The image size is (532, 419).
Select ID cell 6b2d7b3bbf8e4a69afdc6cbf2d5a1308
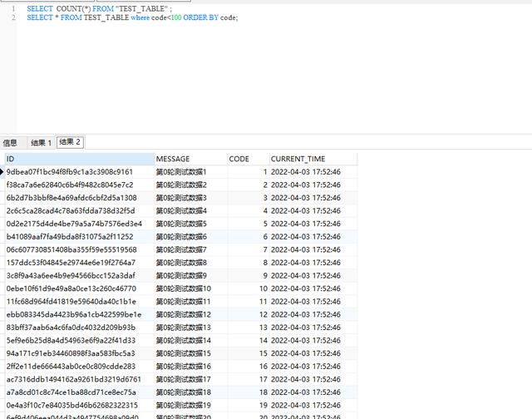coord(80,198)
